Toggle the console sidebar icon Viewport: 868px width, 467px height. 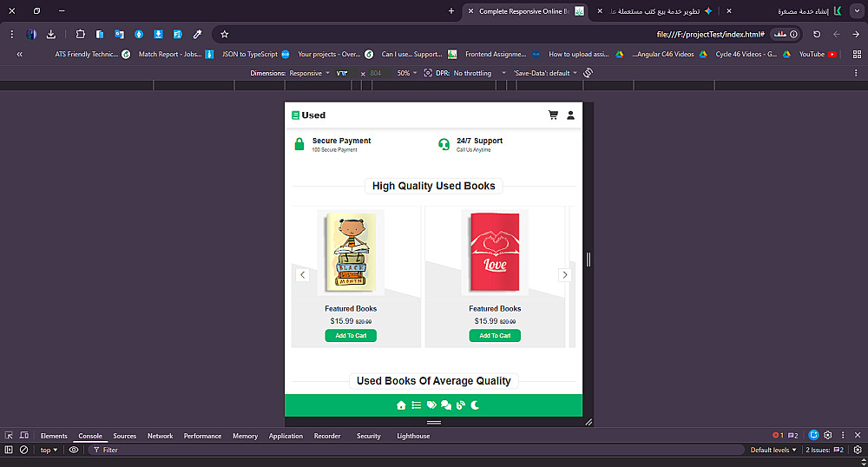pos(9,450)
